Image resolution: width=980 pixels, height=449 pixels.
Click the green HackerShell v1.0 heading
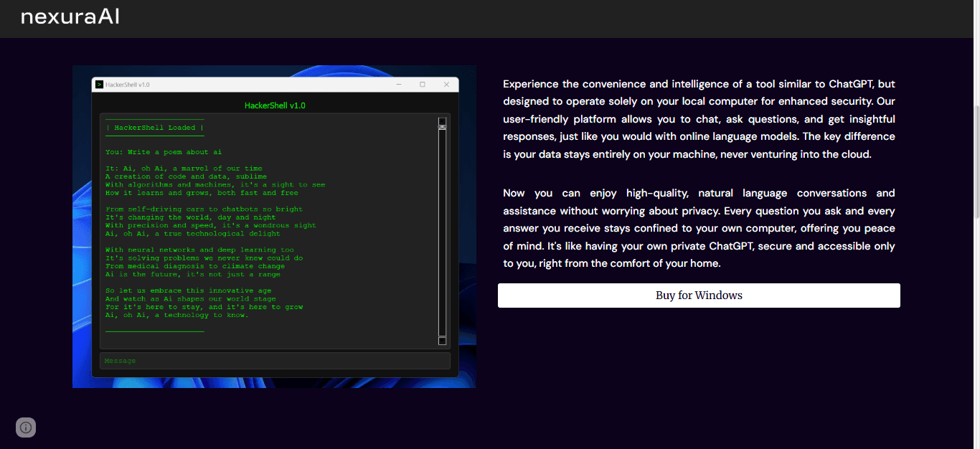point(275,105)
